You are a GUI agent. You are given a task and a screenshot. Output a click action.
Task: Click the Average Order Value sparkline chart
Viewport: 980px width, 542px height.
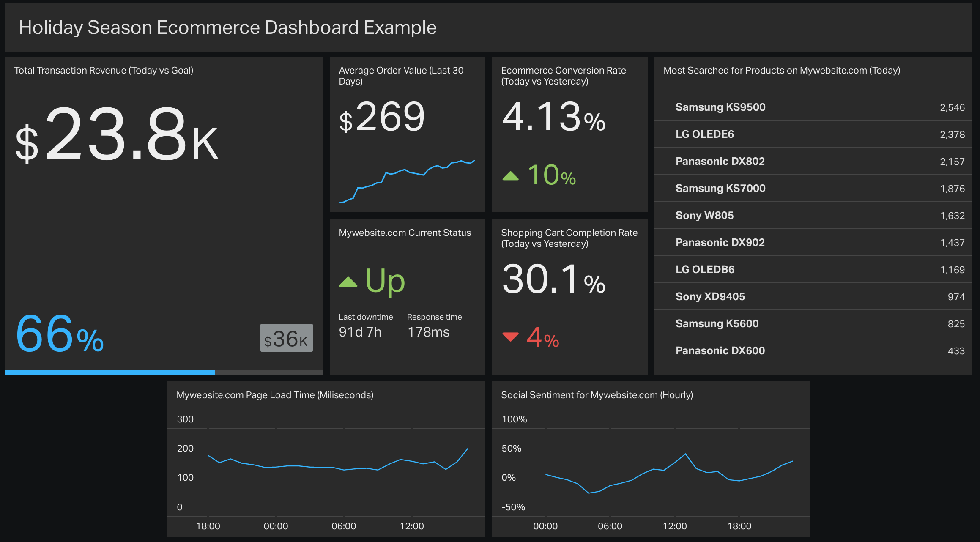pos(407,181)
